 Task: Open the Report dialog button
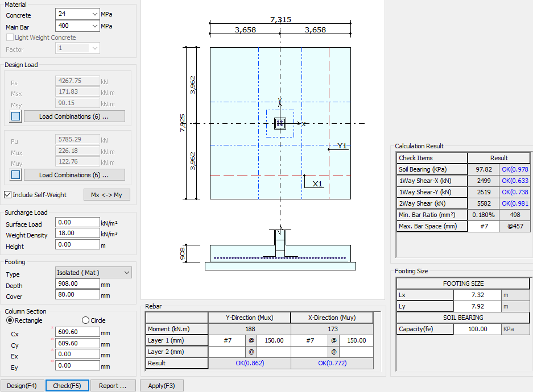pyautogui.click(x=113, y=386)
